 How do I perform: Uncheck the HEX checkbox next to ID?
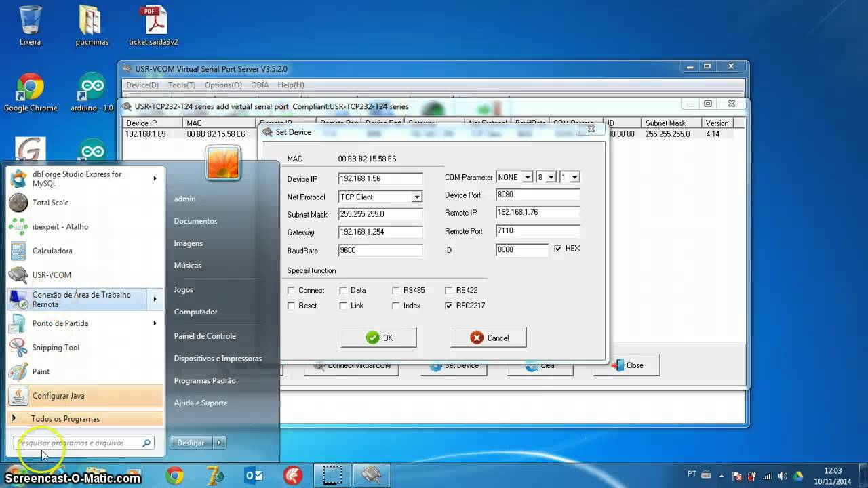(557, 249)
